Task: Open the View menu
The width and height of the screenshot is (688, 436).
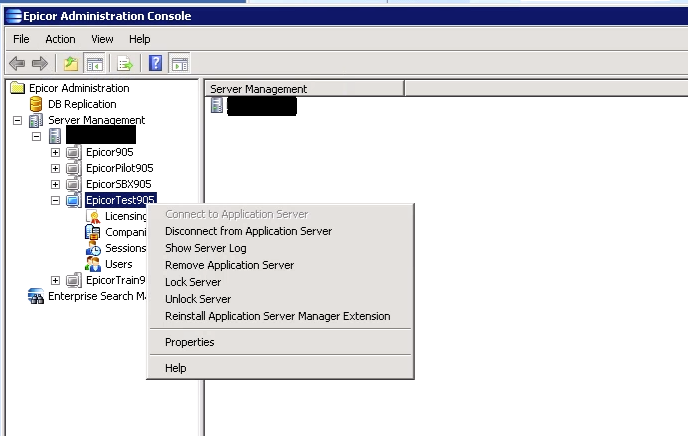Action: [x=102, y=39]
